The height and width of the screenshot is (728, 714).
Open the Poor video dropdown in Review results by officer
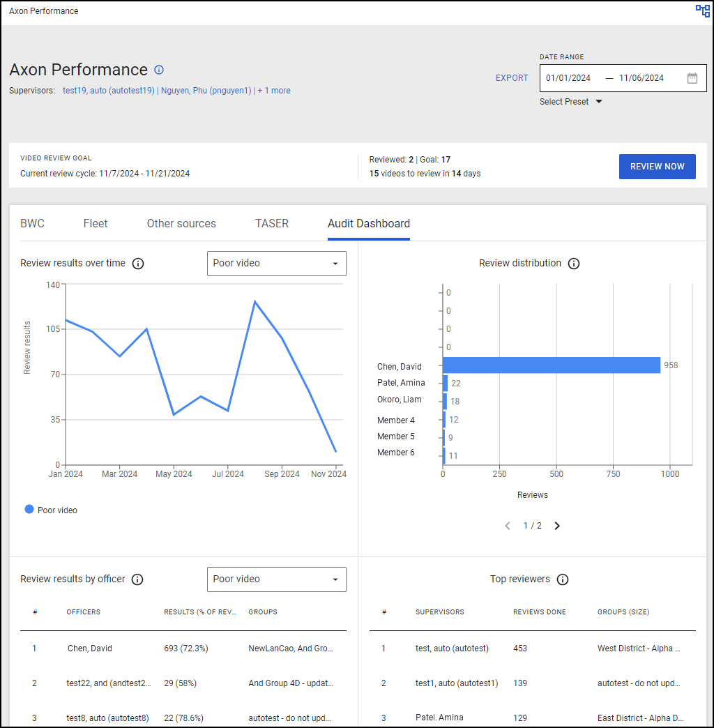pos(276,579)
